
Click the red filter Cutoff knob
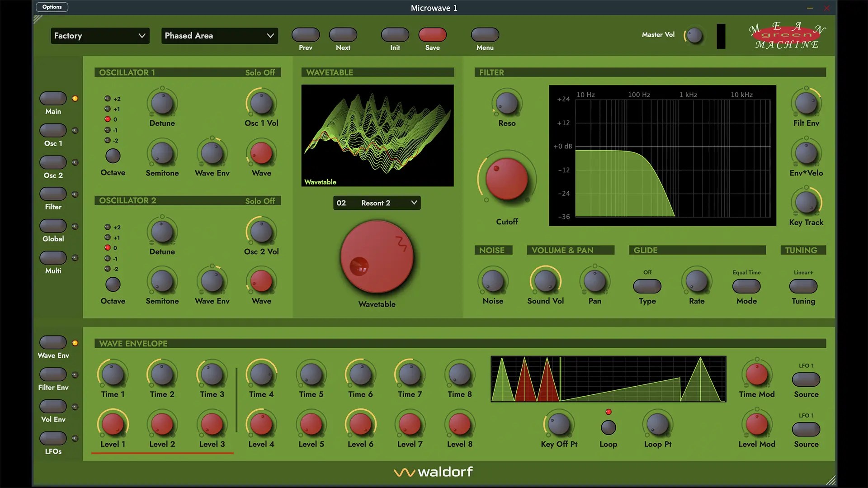507,179
